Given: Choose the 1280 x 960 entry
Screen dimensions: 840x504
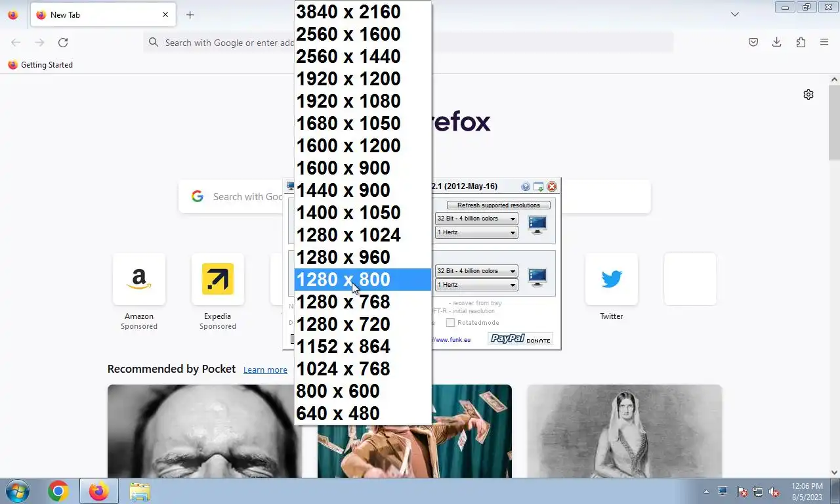Looking at the screenshot, I should [363, 257].
